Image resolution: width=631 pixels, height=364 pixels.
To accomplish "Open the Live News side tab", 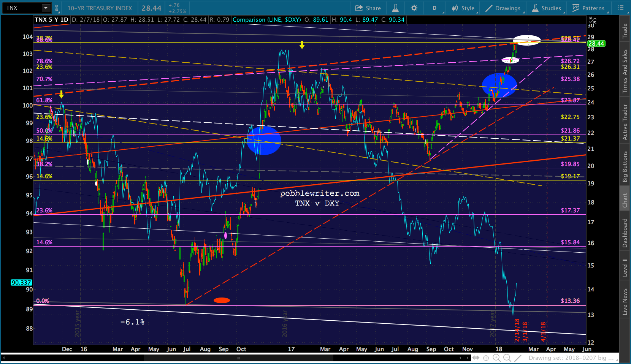I will coord(625,301).
